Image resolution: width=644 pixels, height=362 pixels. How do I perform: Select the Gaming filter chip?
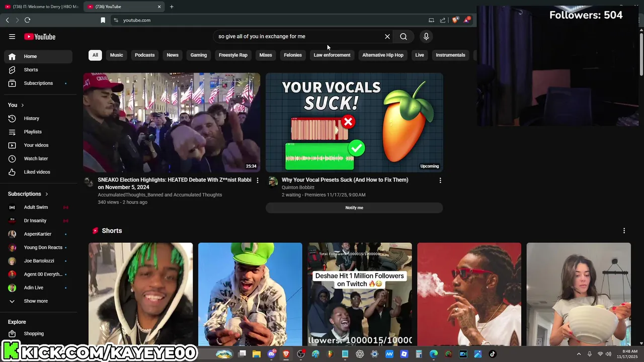tap(199, 55)
